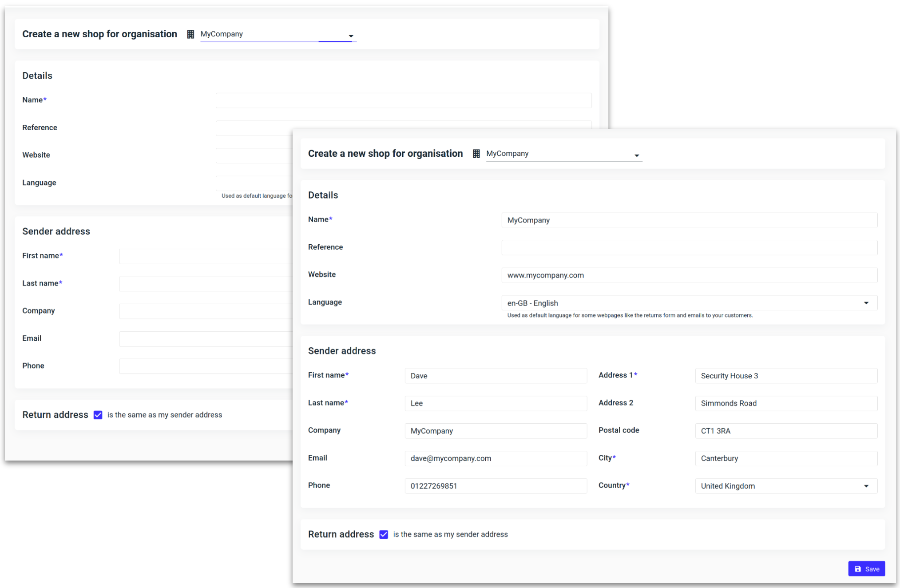Click the Language field in back window
The height and width of the screenshot is (588, 900).
point(254,183)
